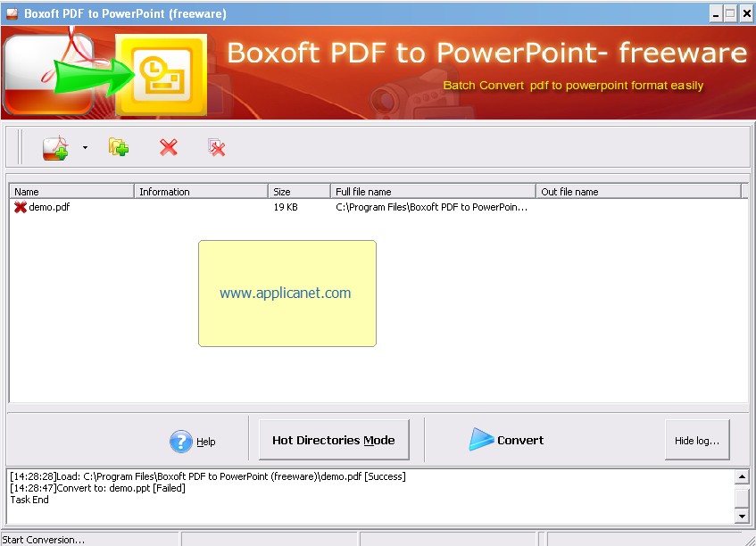This screenshot has height=546, width=756.
Task: Click the 19 KB size cell
Action: point(286,207)
